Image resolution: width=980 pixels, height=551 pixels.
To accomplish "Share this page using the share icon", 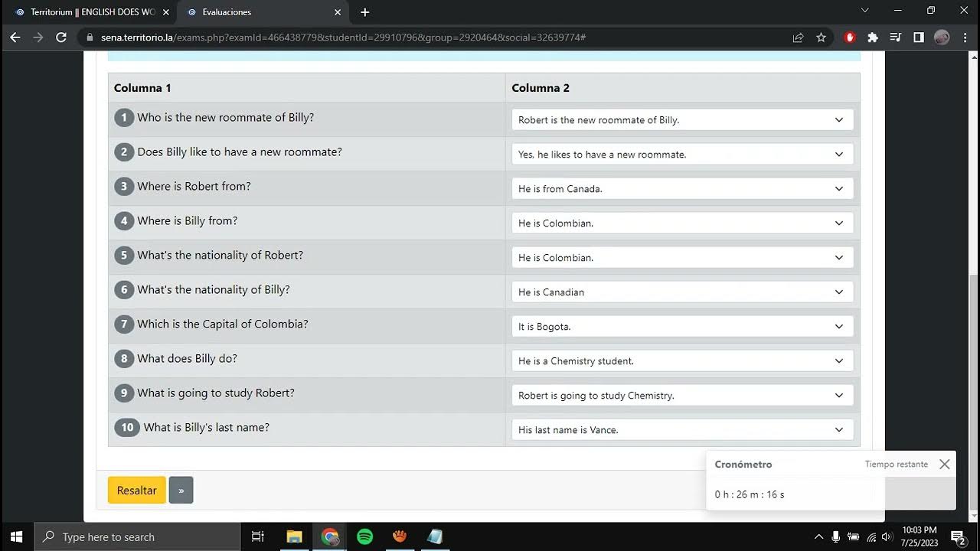I will [798, 37].
